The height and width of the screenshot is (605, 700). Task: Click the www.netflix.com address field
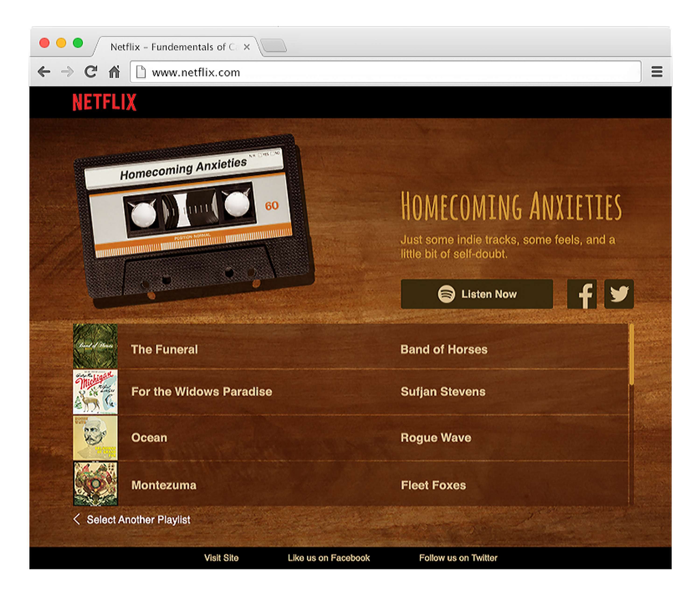[x=385, y=72]
